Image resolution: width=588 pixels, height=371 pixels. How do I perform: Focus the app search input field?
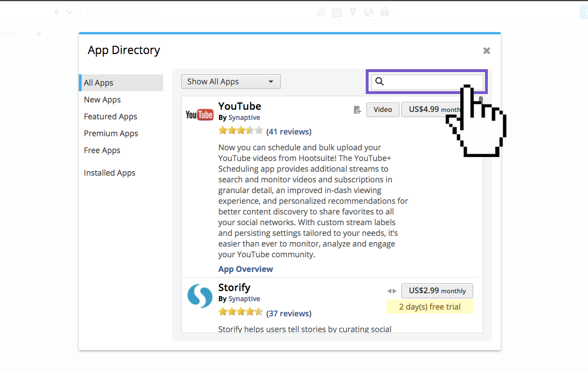tap(427, 82)
